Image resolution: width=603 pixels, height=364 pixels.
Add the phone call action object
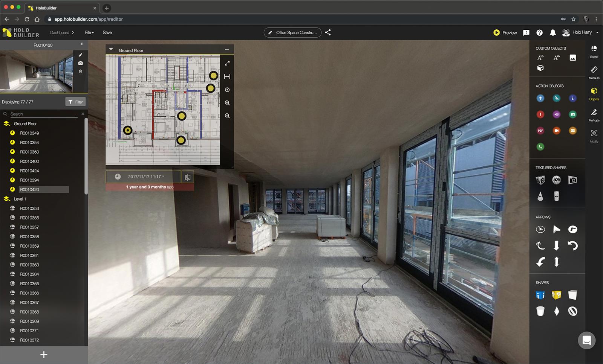pos(540,147)
